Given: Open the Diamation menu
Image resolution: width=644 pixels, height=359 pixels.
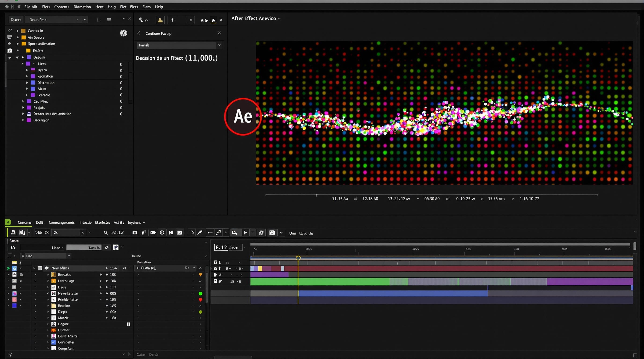Looking at the screenshot, I should pyautogui.click(x=82, y=7).
